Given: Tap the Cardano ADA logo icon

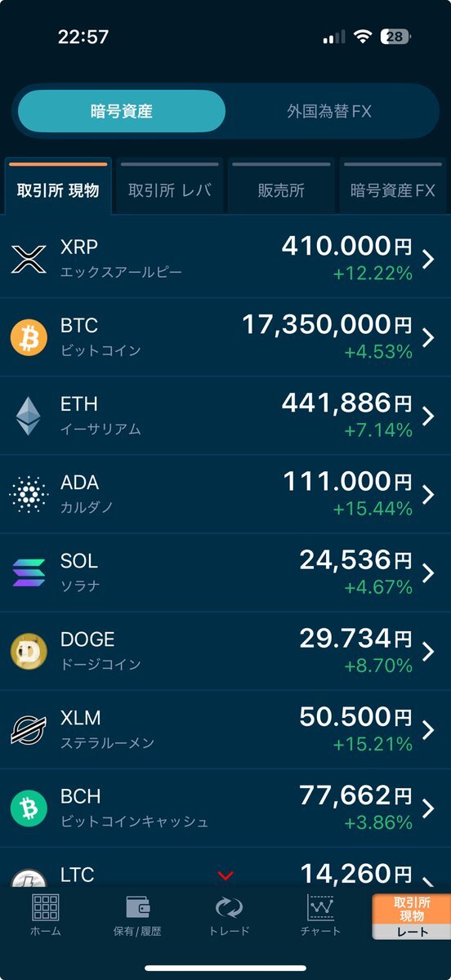Looking at the screenshot, I should coord(29,494).
